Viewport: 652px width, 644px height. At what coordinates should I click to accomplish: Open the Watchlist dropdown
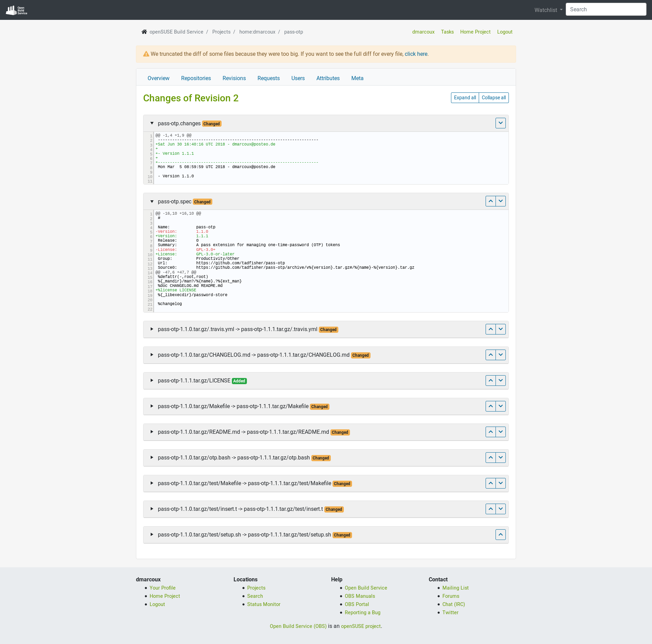[547, 10]
